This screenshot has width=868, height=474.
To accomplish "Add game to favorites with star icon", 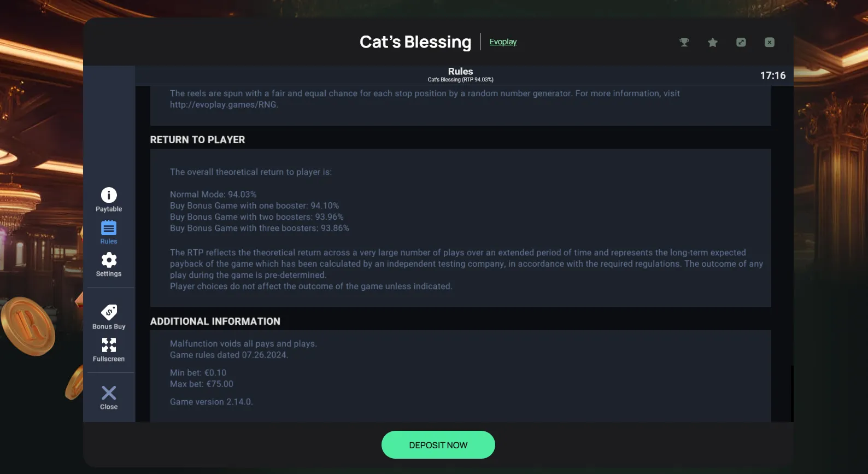I will click(713, 42).
